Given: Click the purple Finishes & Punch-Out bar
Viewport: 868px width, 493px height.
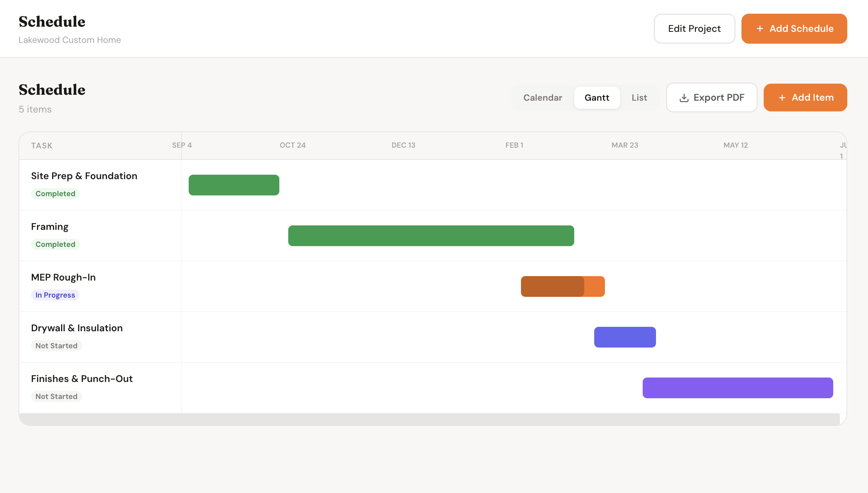Looking at the screenshot, I should (737, 388).
